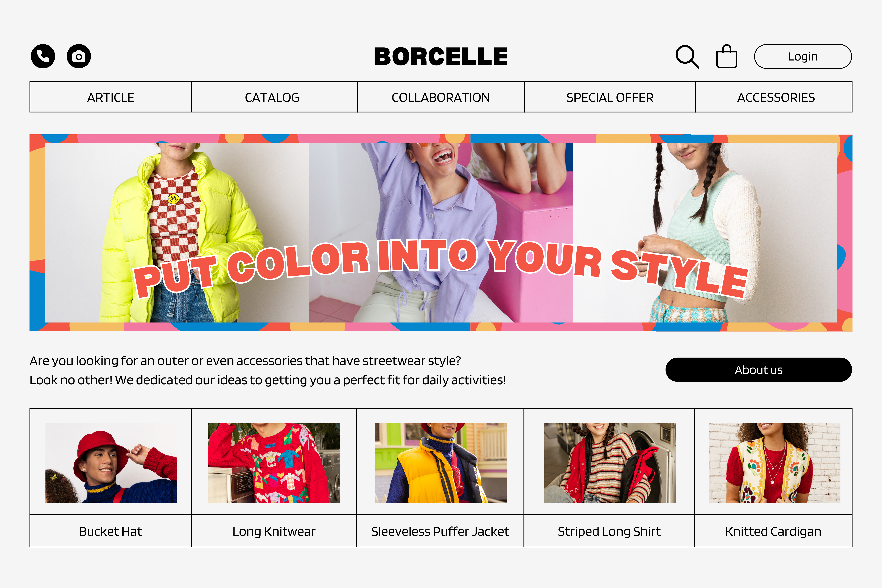882x588 pixels.
Task: Click the Login button
Action: point(803,56)
